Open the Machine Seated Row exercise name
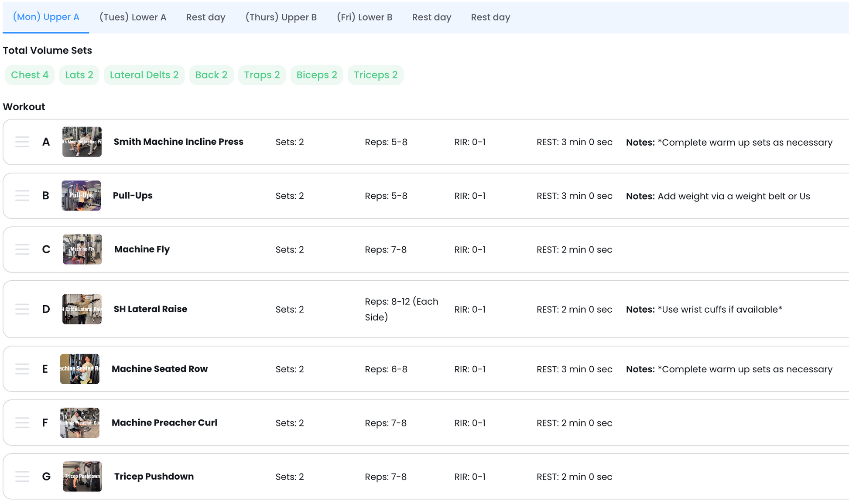The image size is (849, 504). tap(160, 369)
